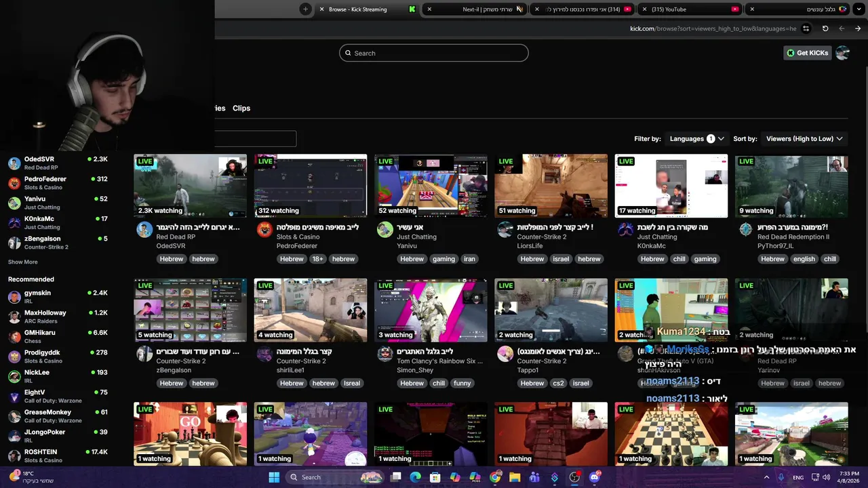Select the cs2 tag on the Tappo1 card
This screenshot has width=868, height=488.
[558, 383]
